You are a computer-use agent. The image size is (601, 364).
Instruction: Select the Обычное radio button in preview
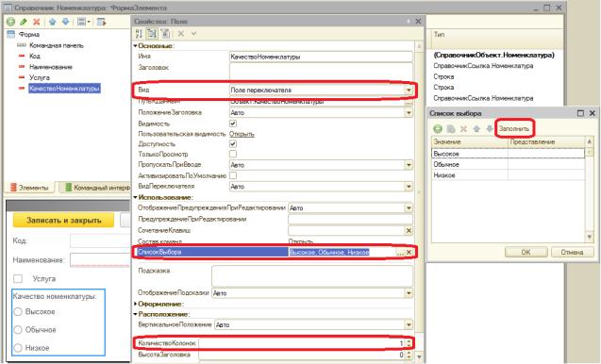click(x=18, y=330)
